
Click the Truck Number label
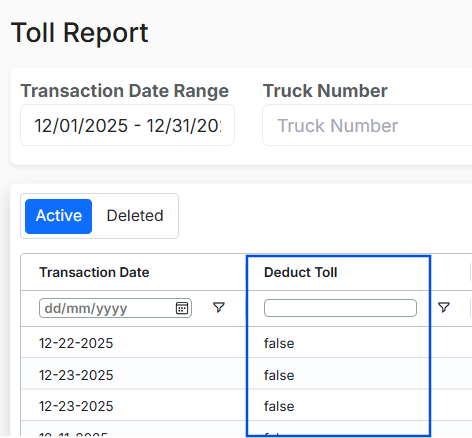pyautogui.click(x=325, y=91)
